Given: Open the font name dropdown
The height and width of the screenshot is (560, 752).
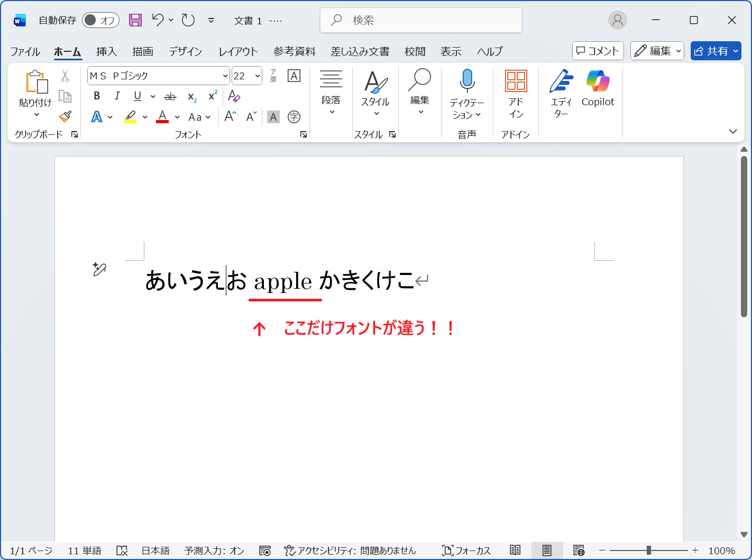Looking at the screenshot, I should (225, 76).
